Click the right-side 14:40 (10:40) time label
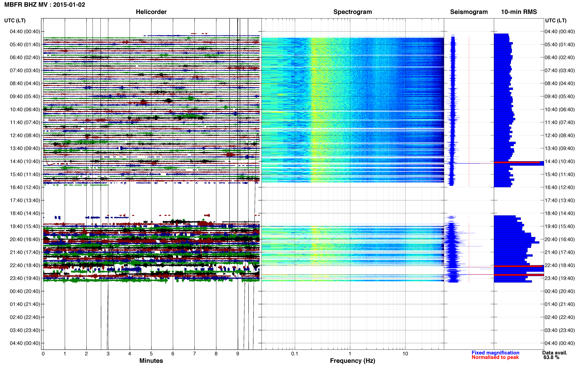The image size is (588, 368). [x=560, y=161]
